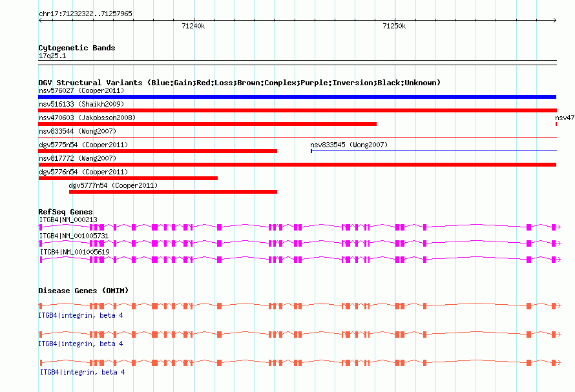
Task: Select the nsv576027 (Cooper2011) label
Action: click(x=81, y=90)
